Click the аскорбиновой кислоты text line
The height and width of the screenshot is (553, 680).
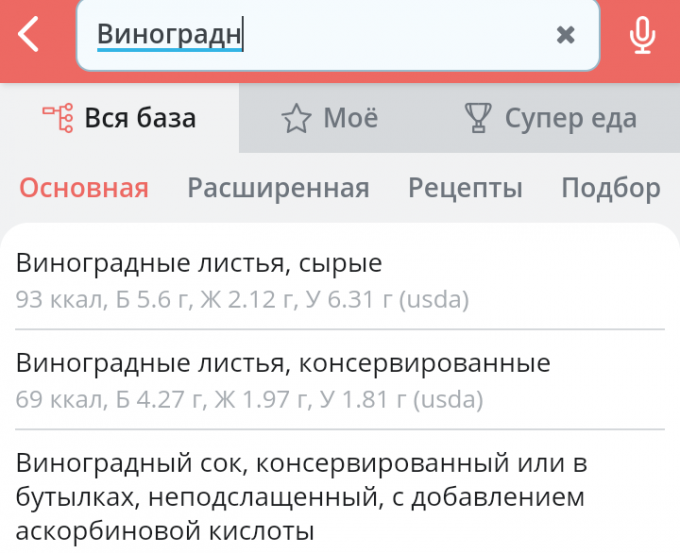(165, 531)
